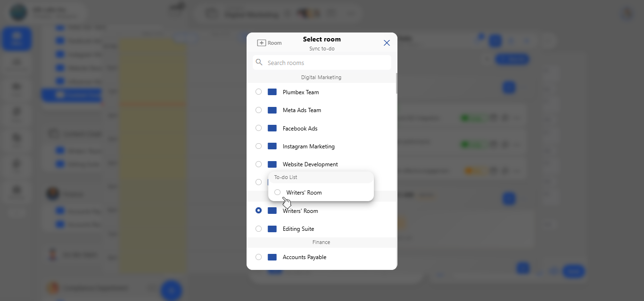Click the Plumbex Team room icon
The image size is (644, 301).
[x=272, y=92]
